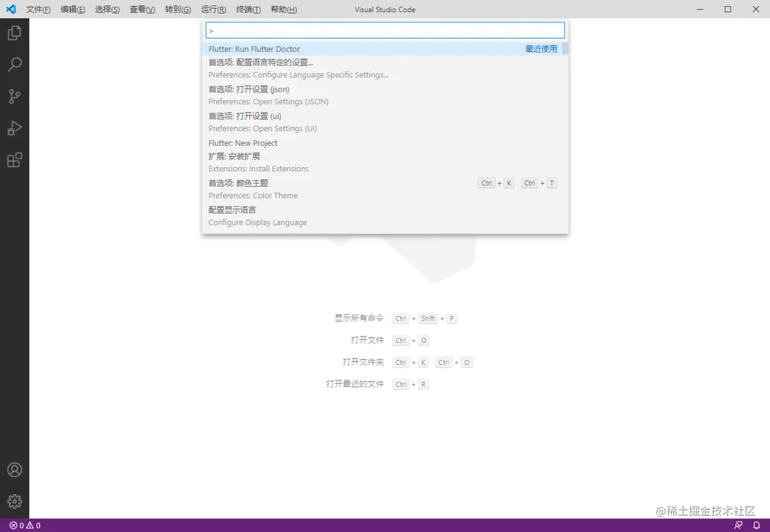Click the 显示所有命令 shortcut hint

[396, 318]
